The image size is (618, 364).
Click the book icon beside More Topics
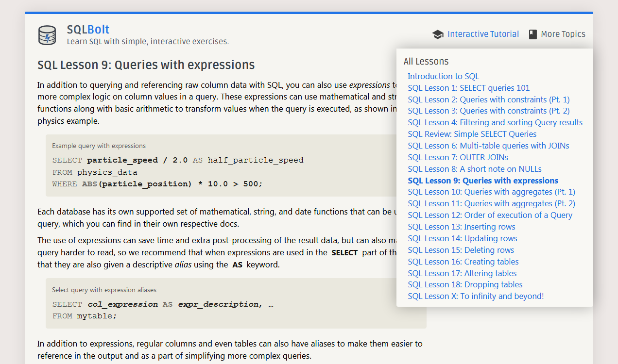[533, 34]
